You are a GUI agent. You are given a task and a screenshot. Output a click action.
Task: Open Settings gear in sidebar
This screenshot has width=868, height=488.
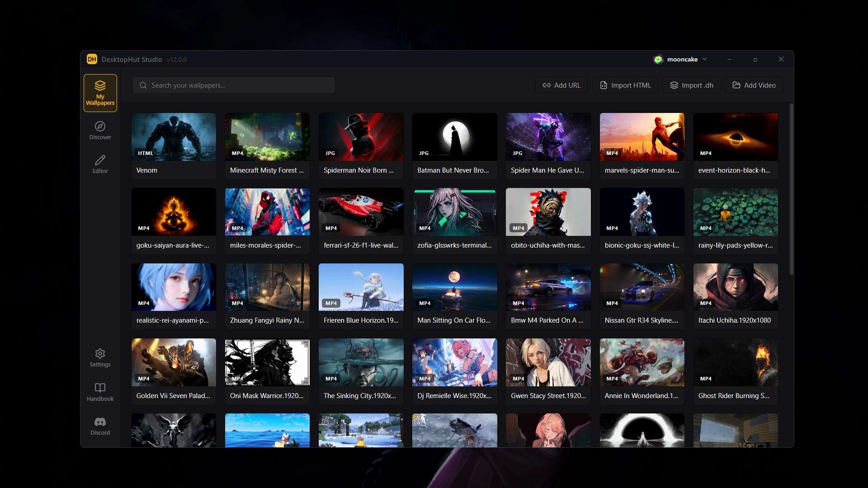100,353
